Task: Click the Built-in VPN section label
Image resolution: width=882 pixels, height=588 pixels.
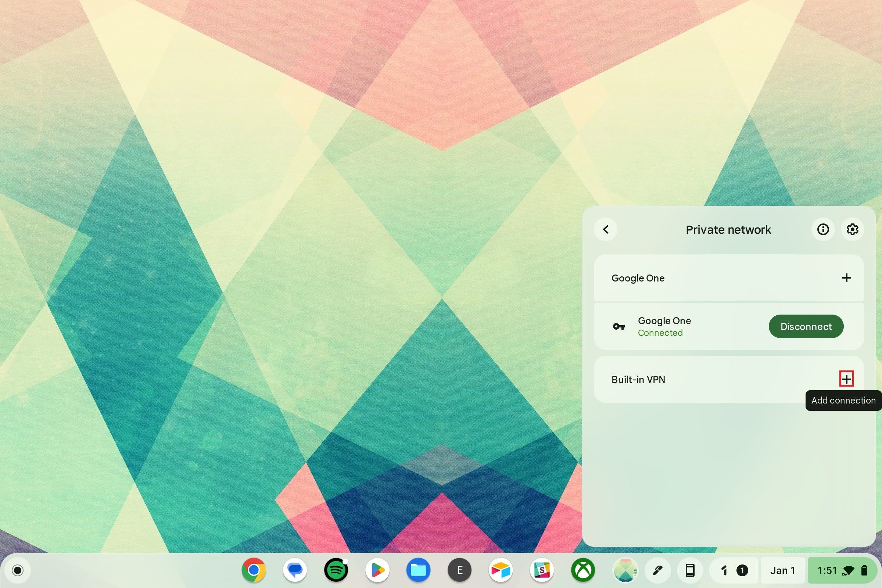Action: [638, 380]
